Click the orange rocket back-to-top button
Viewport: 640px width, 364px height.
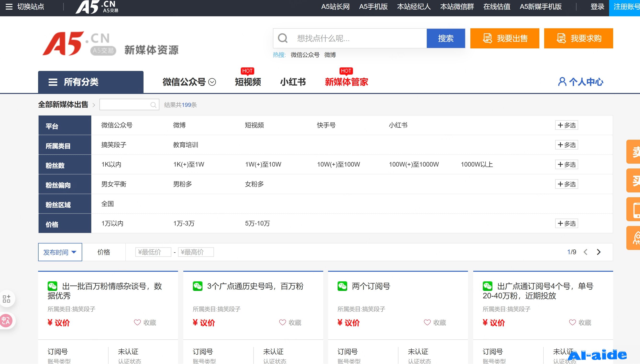[633, 238]
